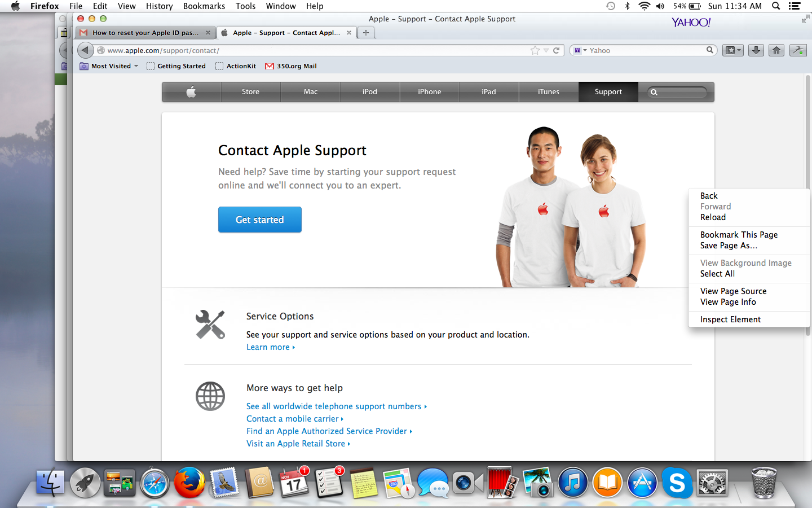Open the Trash in the Dock
This screenshot has height=508, width=812.
[764, 483]
